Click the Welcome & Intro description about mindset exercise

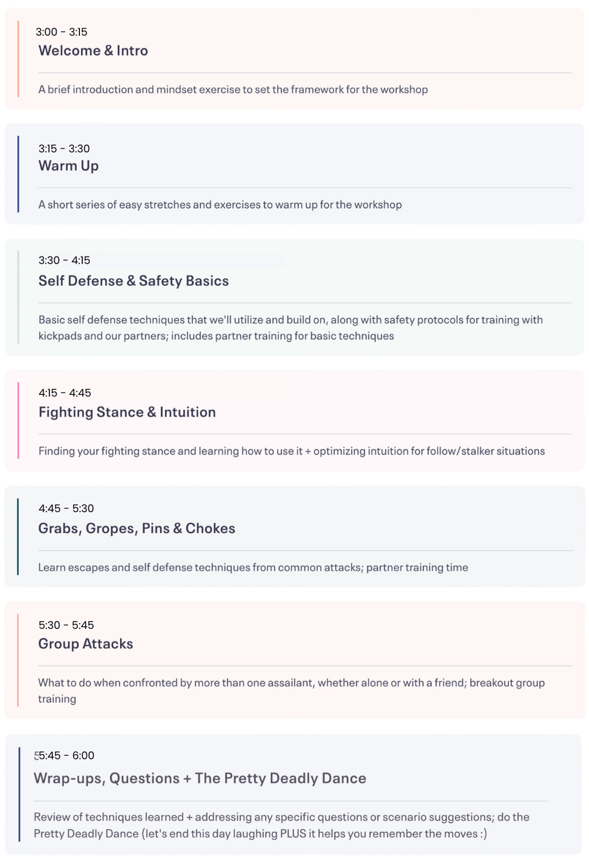coord(233,90)
